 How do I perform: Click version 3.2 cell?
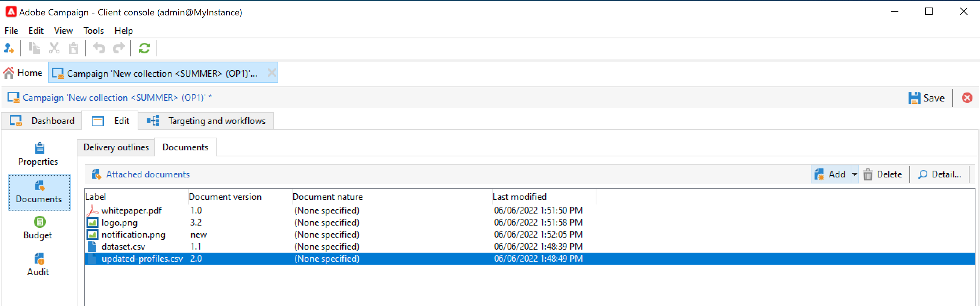click(196, 223)
